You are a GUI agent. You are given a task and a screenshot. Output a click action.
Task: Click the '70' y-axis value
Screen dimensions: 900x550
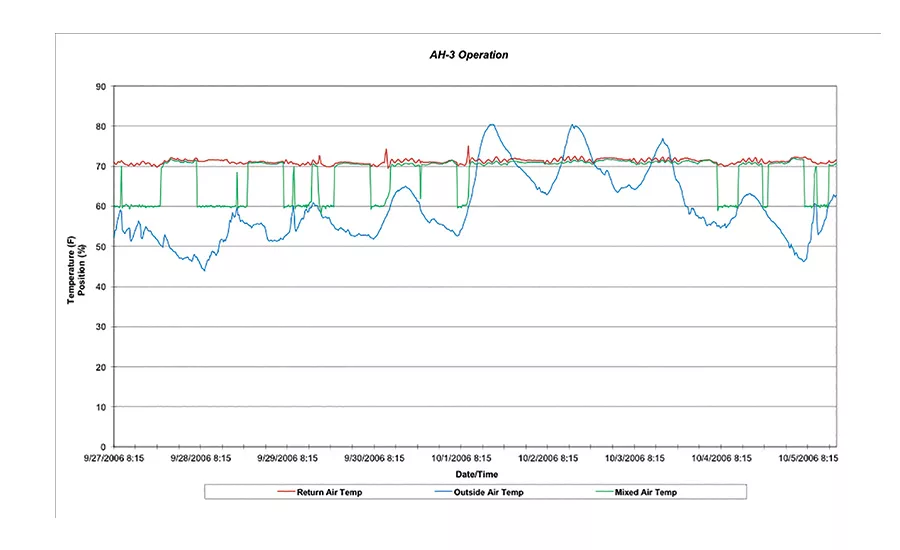click(101, 166)
